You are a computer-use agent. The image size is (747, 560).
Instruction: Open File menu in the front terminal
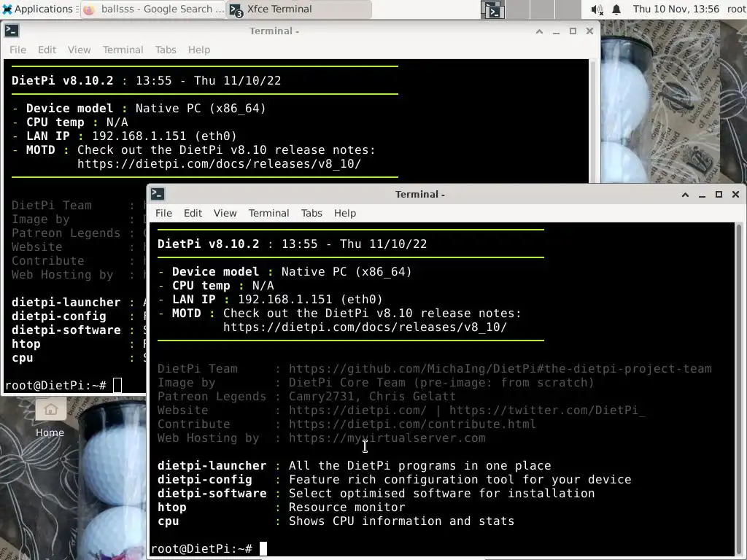click(x=163, y=213)
